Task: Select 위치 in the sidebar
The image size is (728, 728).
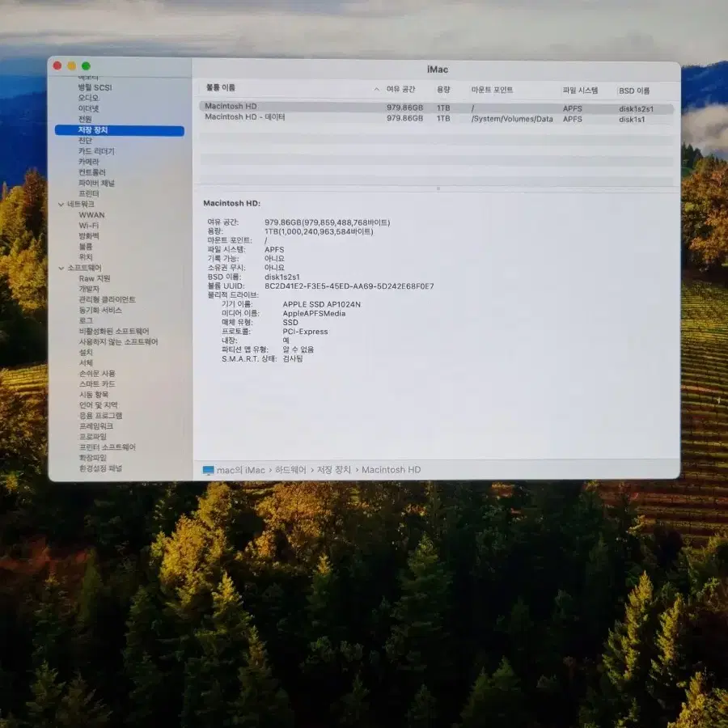Action: [x=86, y=257]
